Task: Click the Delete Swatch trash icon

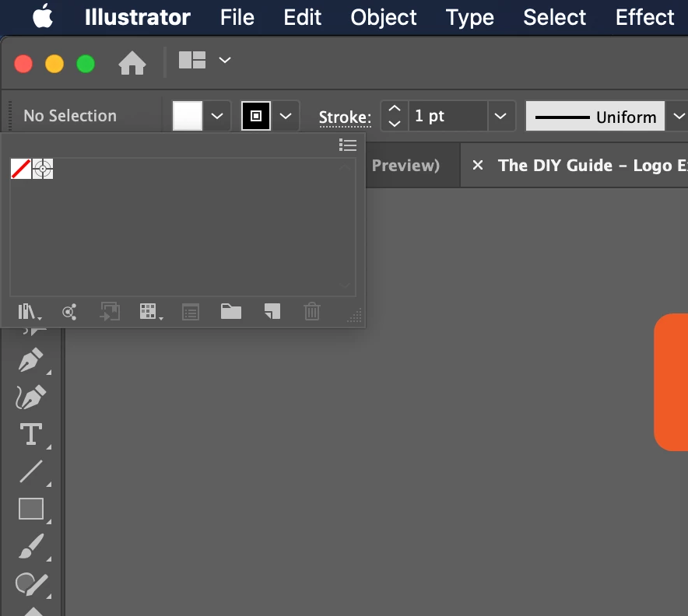Action: [312, 311]
